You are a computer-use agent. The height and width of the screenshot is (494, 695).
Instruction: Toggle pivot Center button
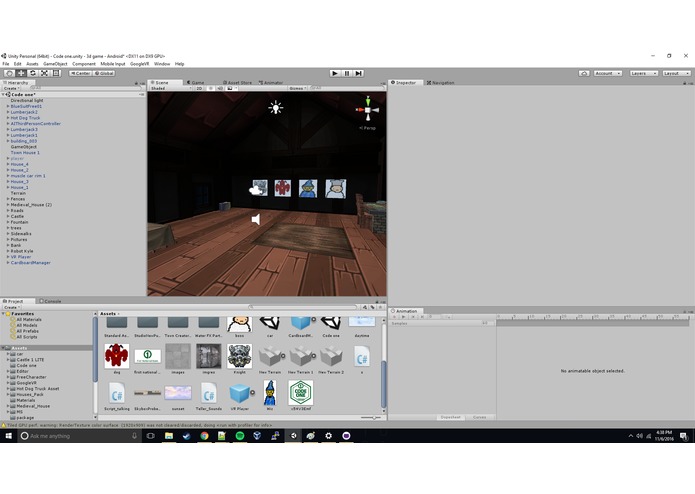coord(80,73)
